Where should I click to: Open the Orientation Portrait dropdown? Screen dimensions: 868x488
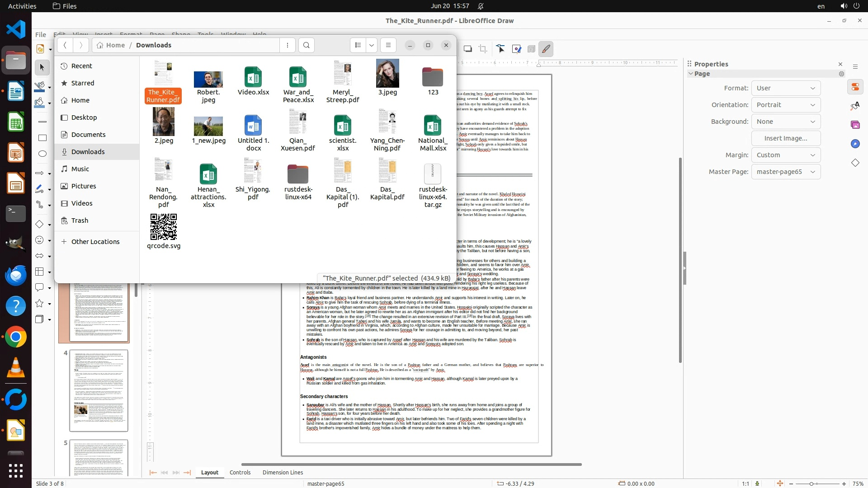click(x=786, y=105)
